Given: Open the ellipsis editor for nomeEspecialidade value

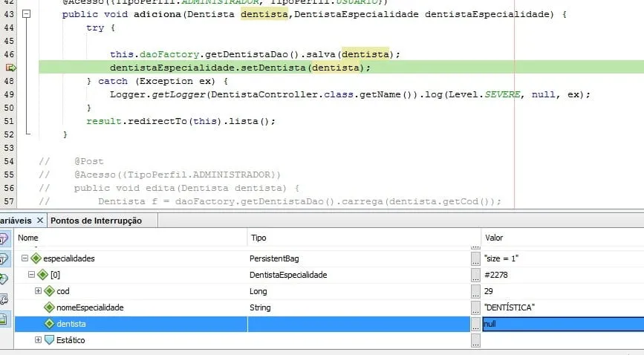Looking at the screenshot, I should pos(475,307).
